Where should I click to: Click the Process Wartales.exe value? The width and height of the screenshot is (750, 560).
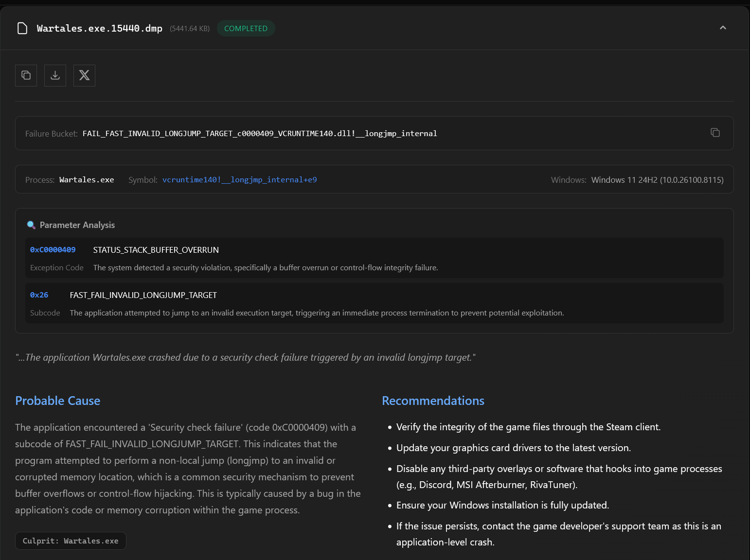[87, 180]
